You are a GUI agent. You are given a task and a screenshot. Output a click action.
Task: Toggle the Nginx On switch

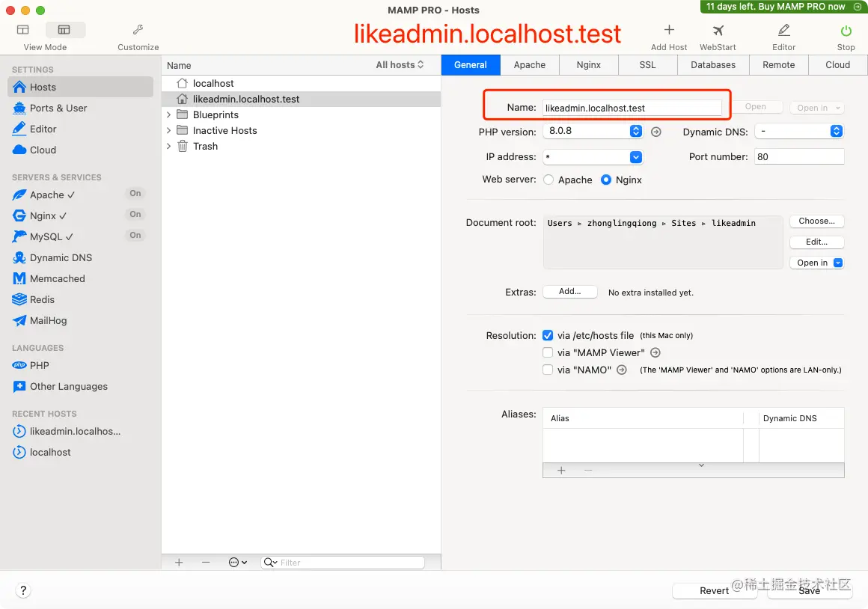(x=135, y=214)
